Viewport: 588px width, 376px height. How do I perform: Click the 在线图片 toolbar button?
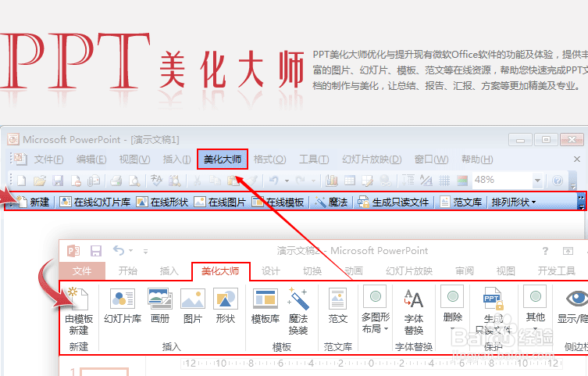(220, 202)
